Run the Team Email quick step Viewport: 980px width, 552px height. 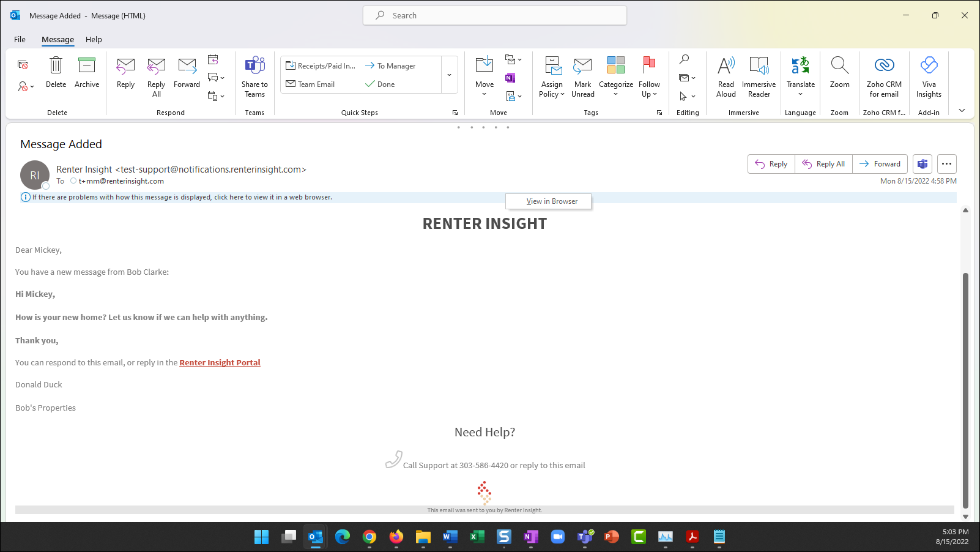[x=311, y=84]
